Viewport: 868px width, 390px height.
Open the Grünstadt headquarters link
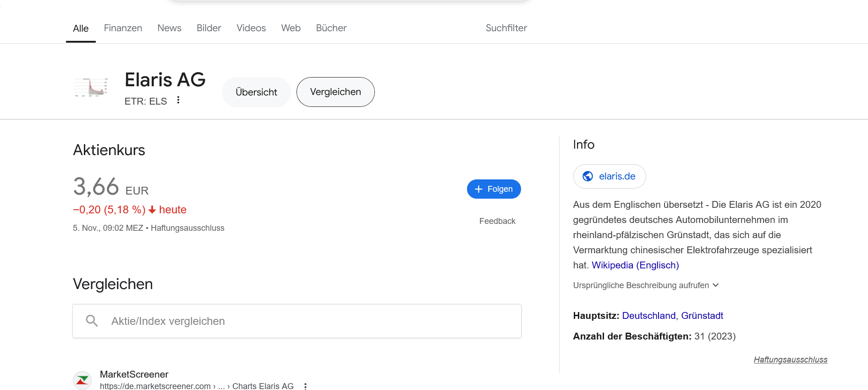pos(702,316)
